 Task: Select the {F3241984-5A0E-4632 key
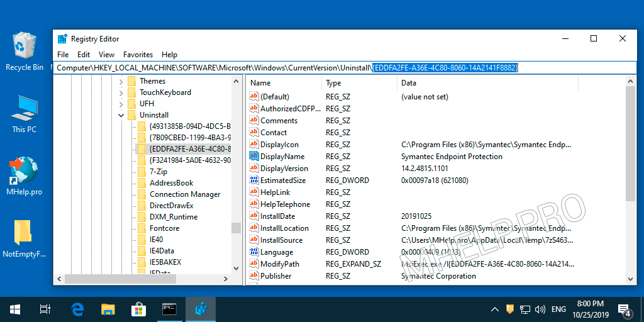point(190,160)
